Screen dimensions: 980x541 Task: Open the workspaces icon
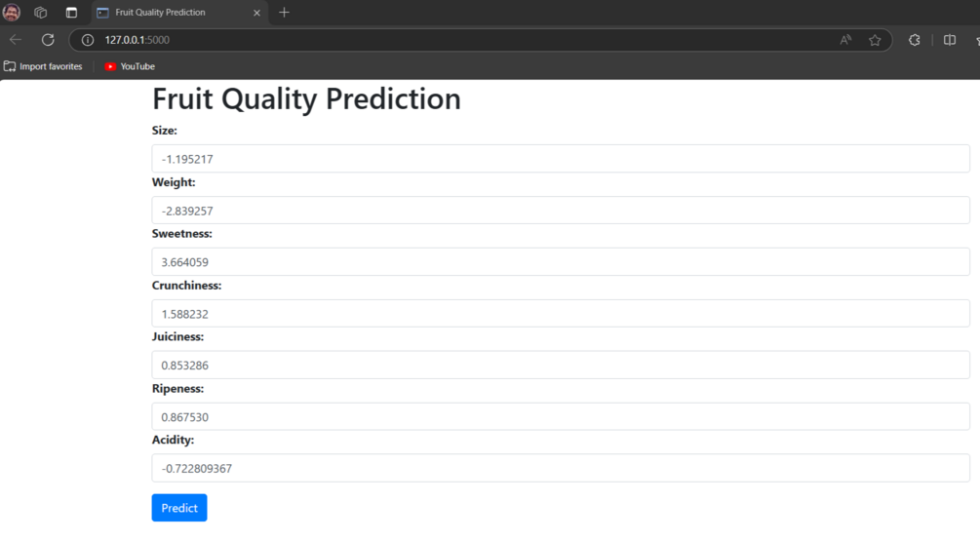(x=41, y=13)
